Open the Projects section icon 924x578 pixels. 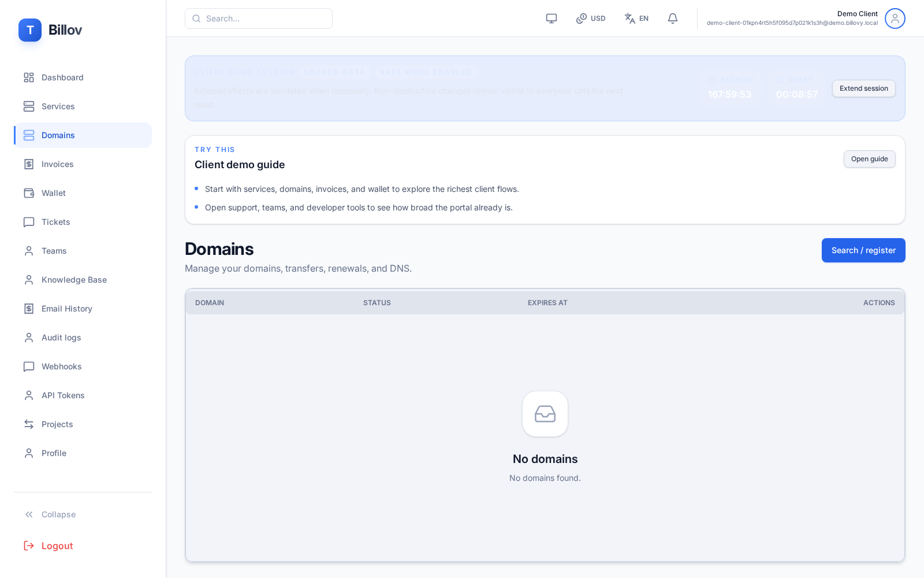[29, 424]
